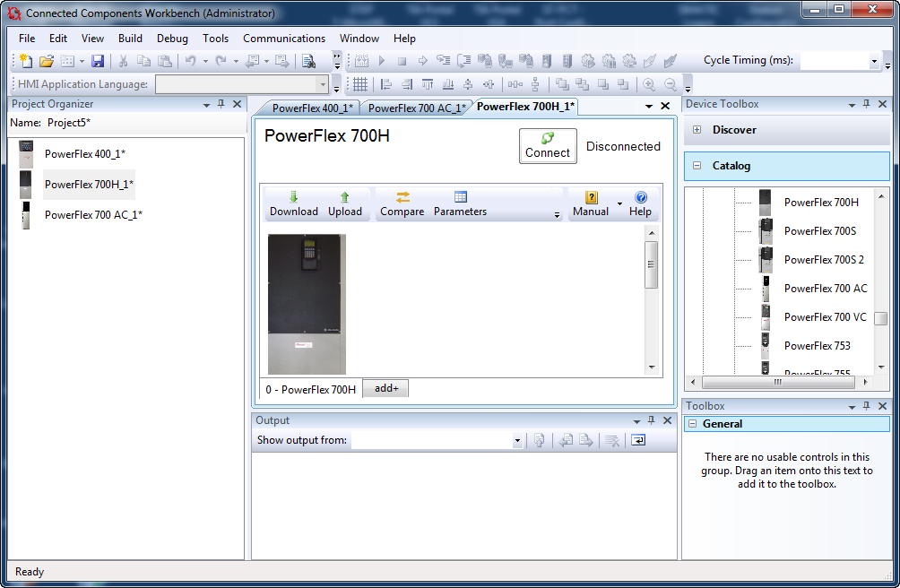Viewport: 900px width, 588px height.
Task: Pin the Device Toolbox panel
Action: pyautogui.click(x=867, y=104)
